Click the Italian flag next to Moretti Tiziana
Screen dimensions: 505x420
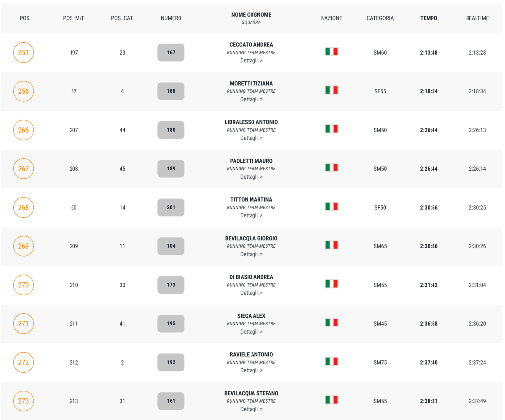(331, 90)
